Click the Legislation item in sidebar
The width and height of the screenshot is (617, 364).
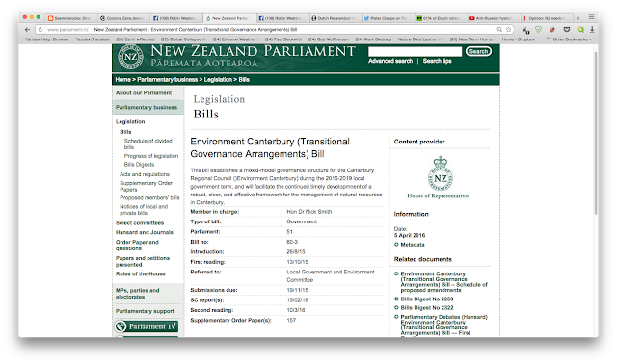pos(130,122)
